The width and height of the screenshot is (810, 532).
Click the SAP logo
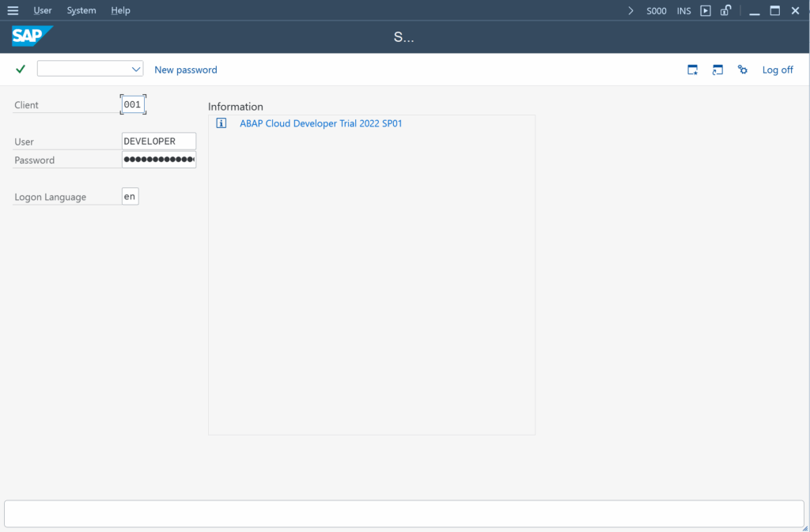[x=32, y=36]
